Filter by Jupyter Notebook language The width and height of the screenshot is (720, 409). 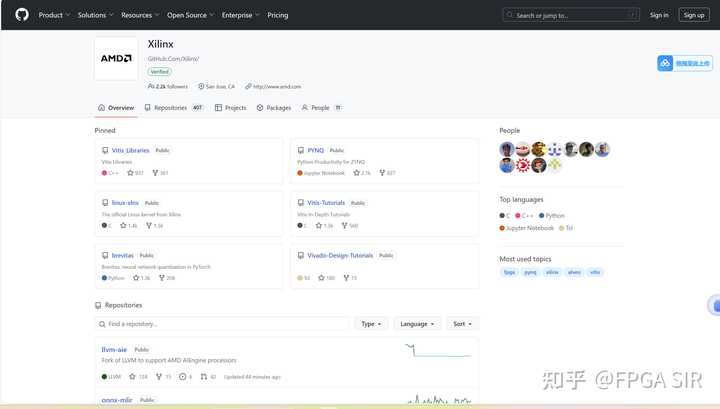[x=526, y=228]
